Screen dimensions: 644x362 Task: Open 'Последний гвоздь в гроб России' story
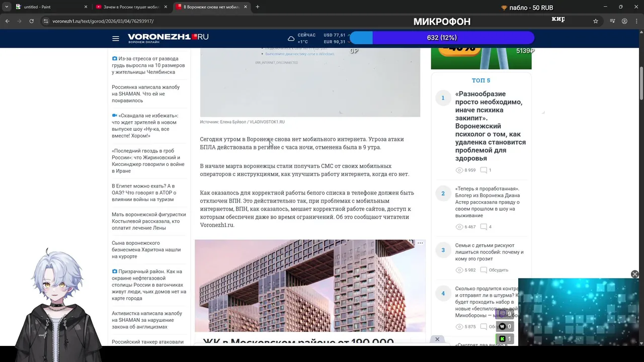coord(149,161)
